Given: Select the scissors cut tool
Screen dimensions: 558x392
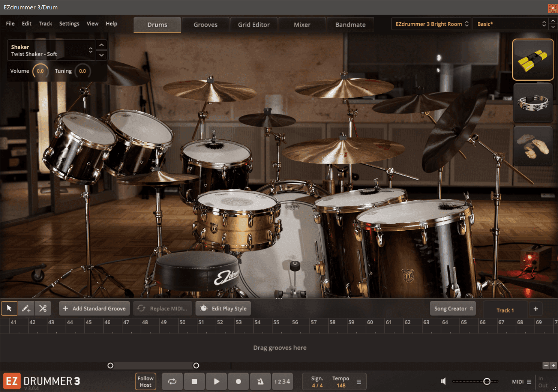Looking at the screenshot, I should tap(43, 308).
